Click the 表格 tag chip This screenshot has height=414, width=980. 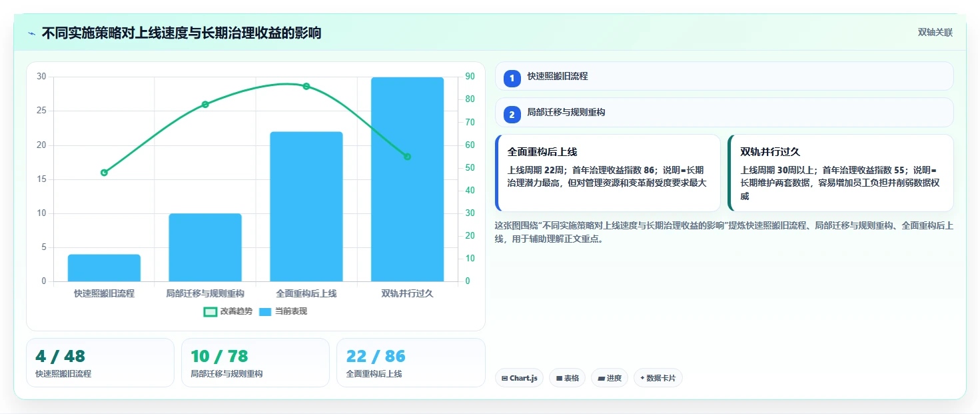click(x=567, y=378)
